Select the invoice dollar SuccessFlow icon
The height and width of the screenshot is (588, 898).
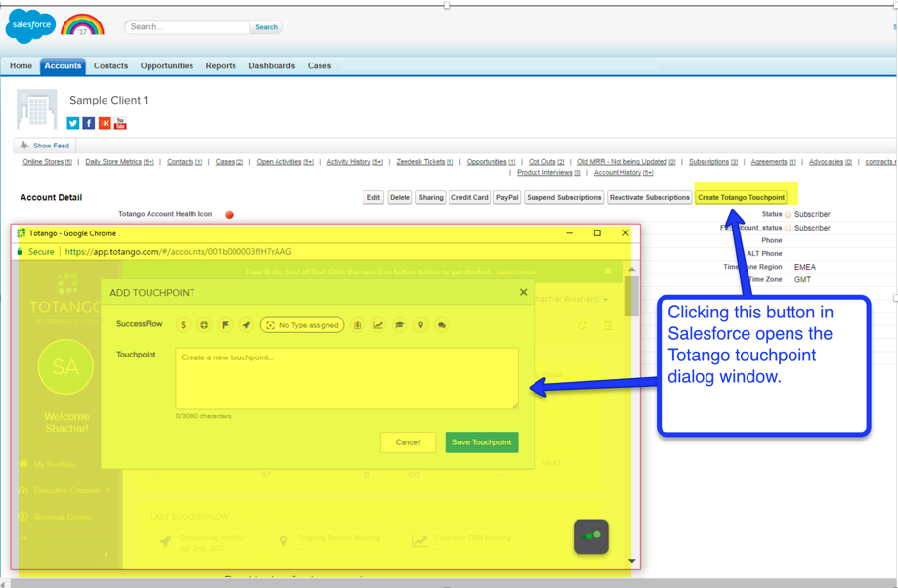click(358, 325)
